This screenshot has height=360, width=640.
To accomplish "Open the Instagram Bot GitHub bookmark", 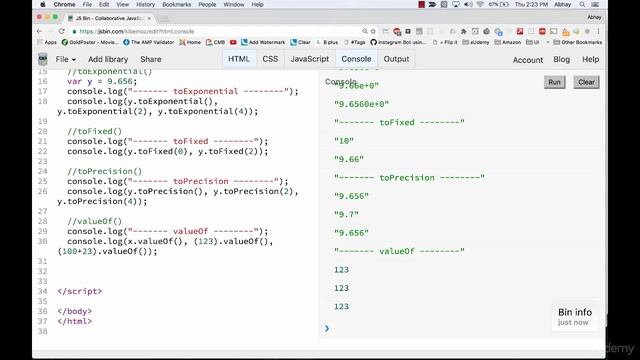I will 398,42.
